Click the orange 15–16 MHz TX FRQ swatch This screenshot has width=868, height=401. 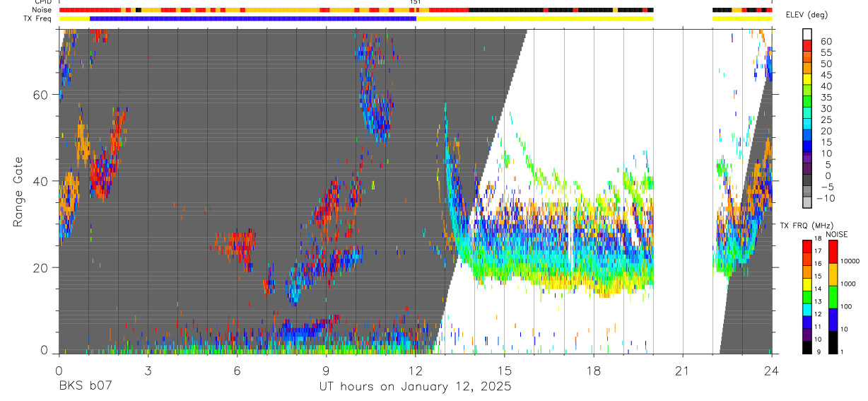point(807,272)
